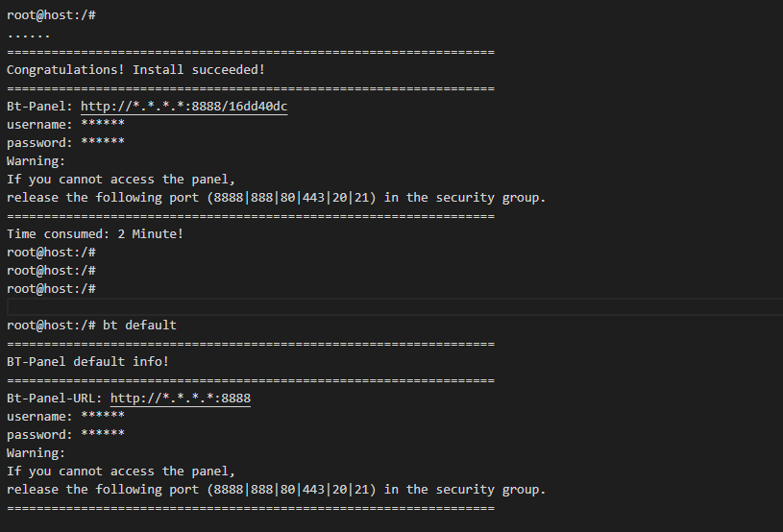The width and height of the screenshot is (783, 532).
Task: Click the password line below the Bt-Panel link
Action: click(65, 143)
